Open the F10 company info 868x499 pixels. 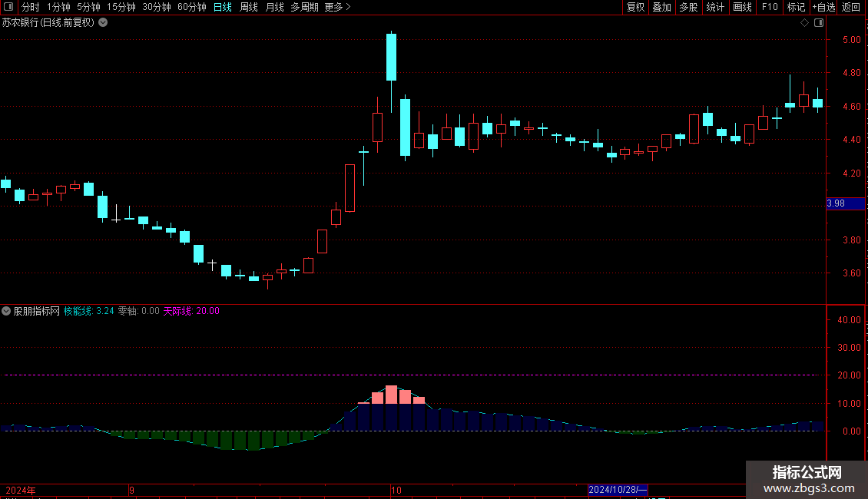pos(770,7)
